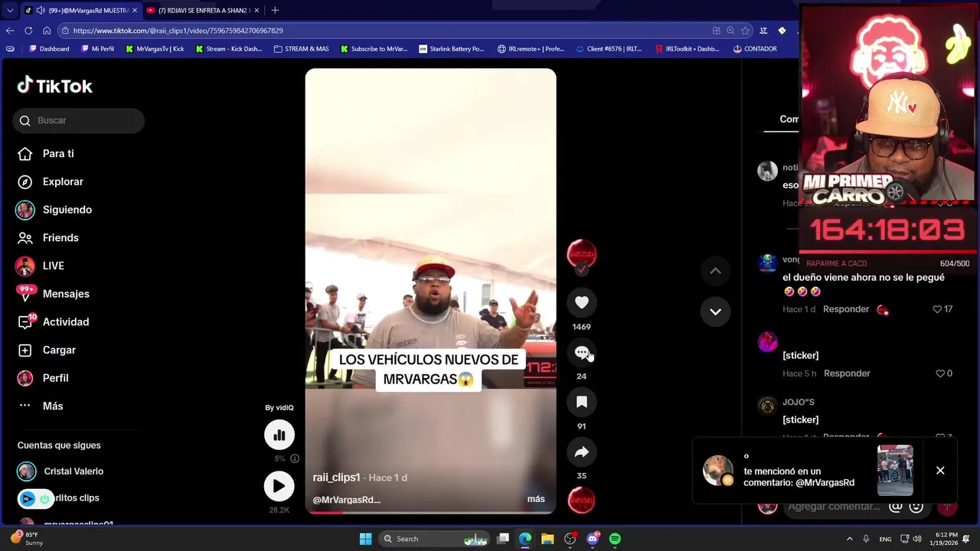Save video with bookmark icon
This screenshot has width=980, height=551.
pos(582,402)
